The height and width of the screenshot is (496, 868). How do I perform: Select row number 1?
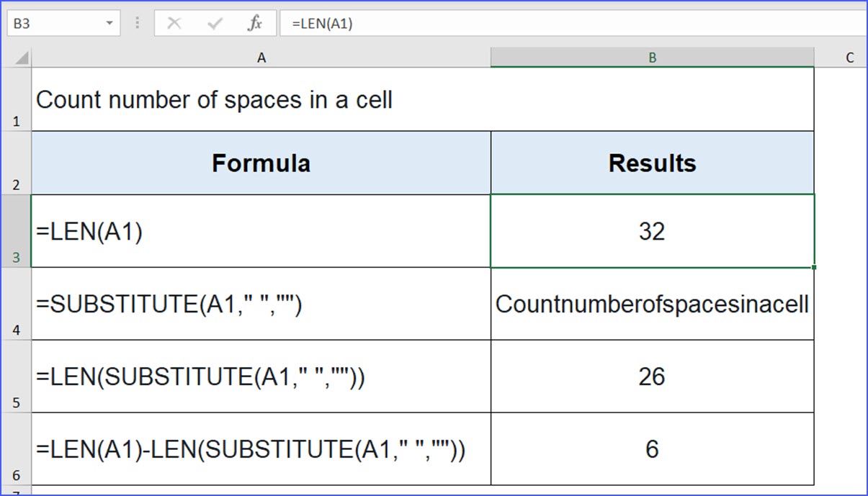coord(16,101)
